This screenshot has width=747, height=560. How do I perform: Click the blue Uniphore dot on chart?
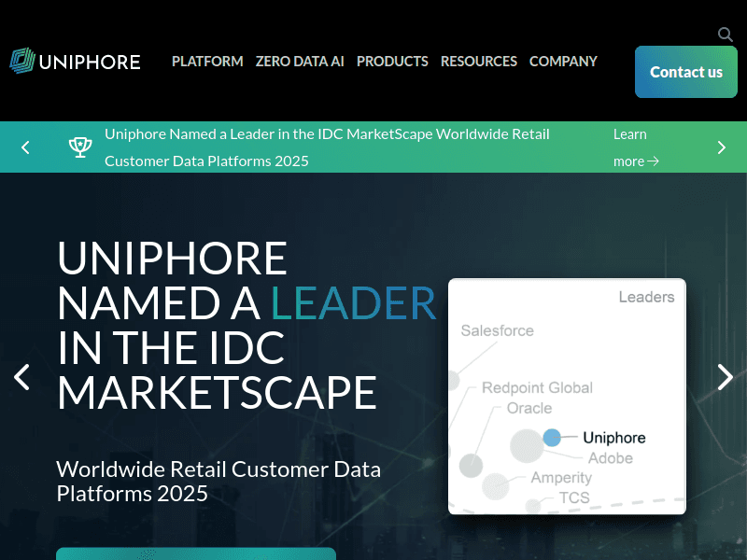pos(552,437)
